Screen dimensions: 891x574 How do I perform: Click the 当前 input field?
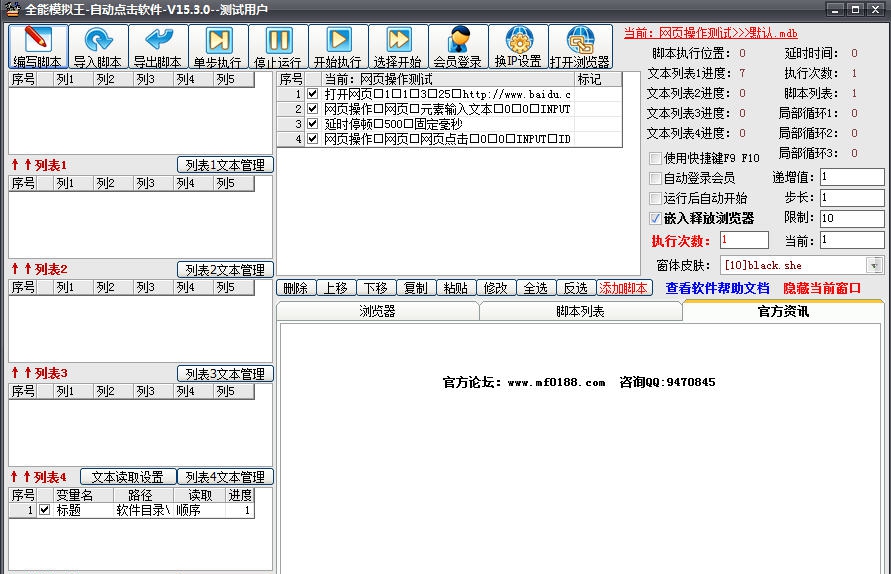[852, 240]
